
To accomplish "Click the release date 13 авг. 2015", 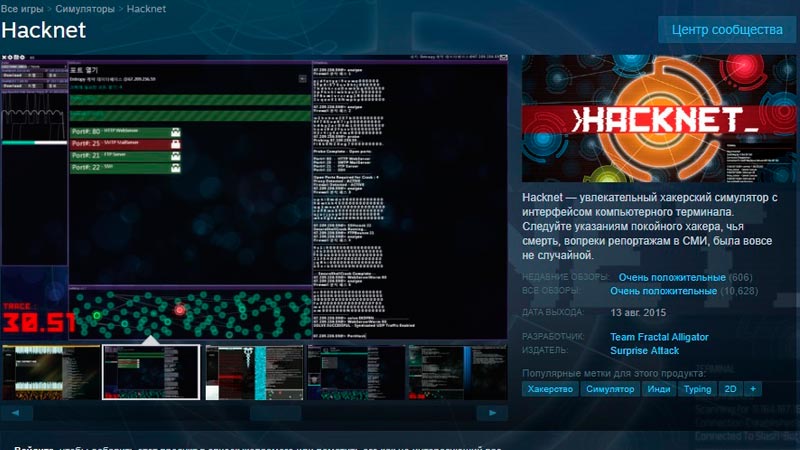I will [638, 312].
